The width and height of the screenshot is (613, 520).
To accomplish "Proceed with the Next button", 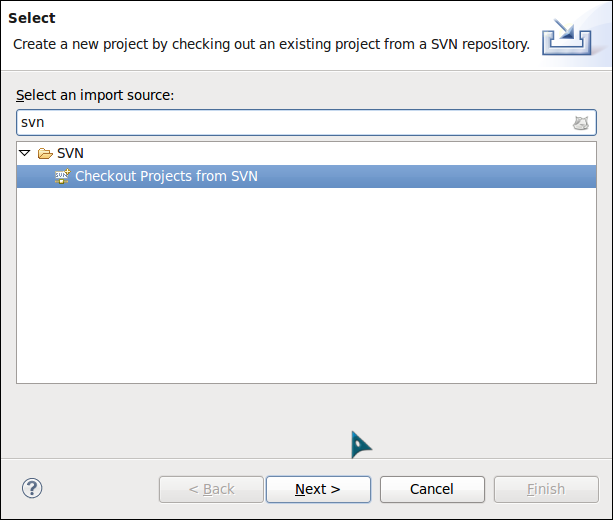I will click(318, 489).
